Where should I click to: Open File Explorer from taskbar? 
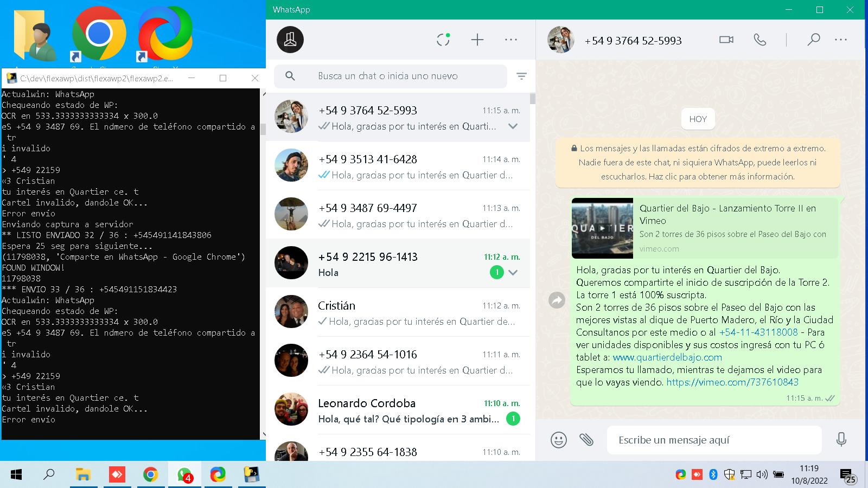82,475
